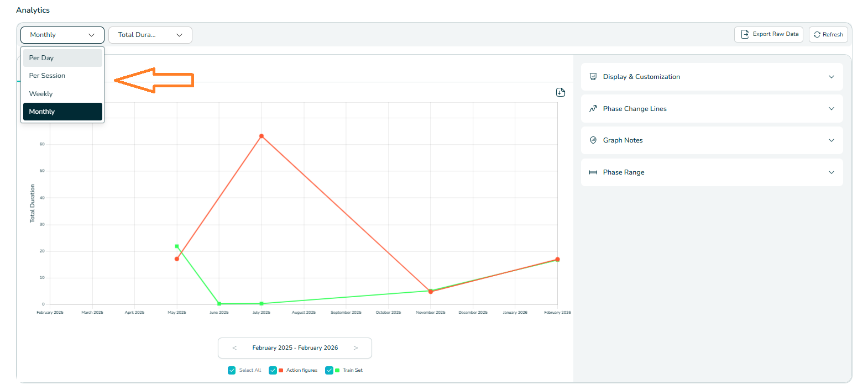Expand the Phase Change Lines chevron

[831, 109]
